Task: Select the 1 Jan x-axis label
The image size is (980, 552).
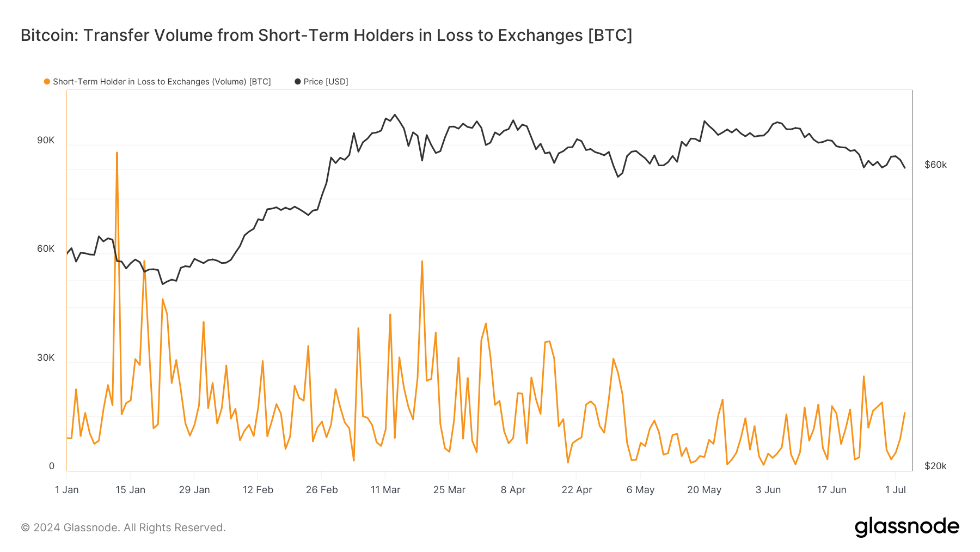Action: [x=67, y=490]
